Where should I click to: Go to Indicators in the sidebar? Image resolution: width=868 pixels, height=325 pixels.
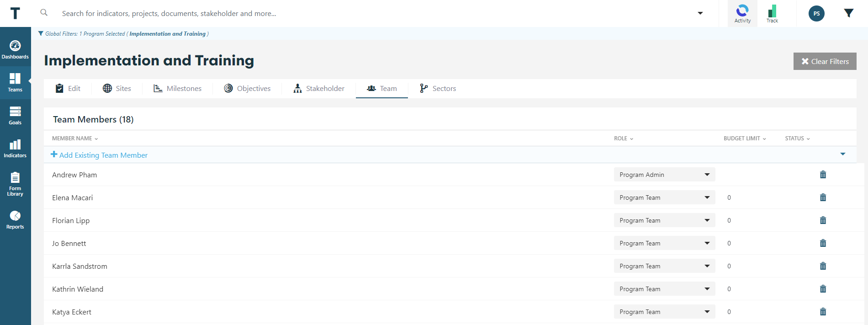point(15,149)
